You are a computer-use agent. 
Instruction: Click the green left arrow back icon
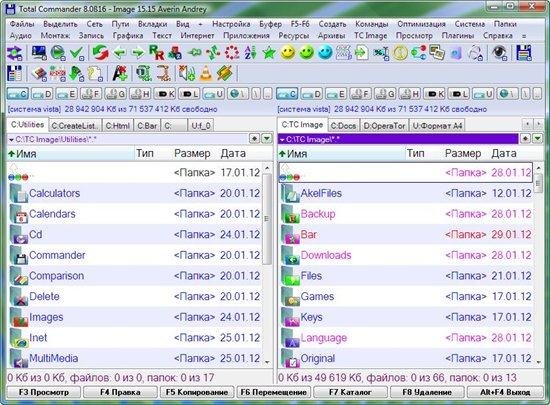pos(120,53)
